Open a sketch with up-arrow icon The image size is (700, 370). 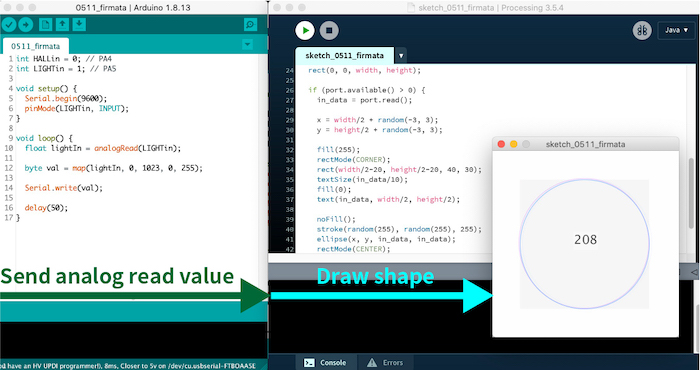tap(62, 24)
